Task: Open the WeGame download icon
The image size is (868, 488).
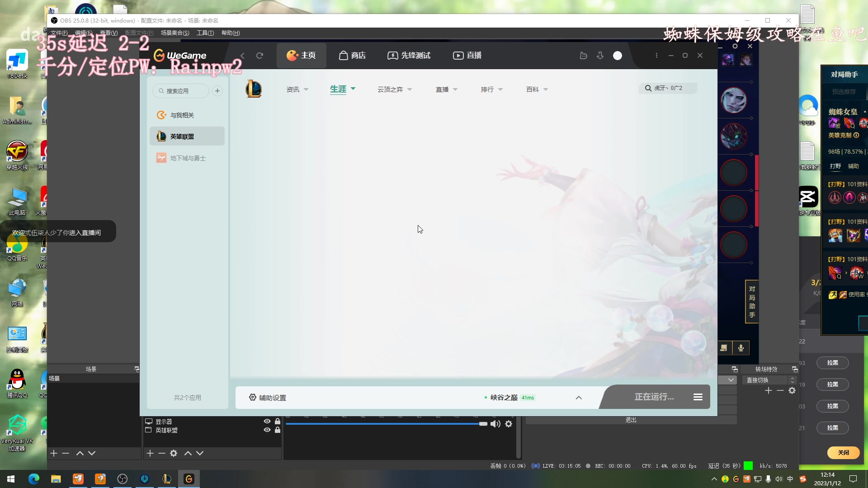Action: point(600,56)
